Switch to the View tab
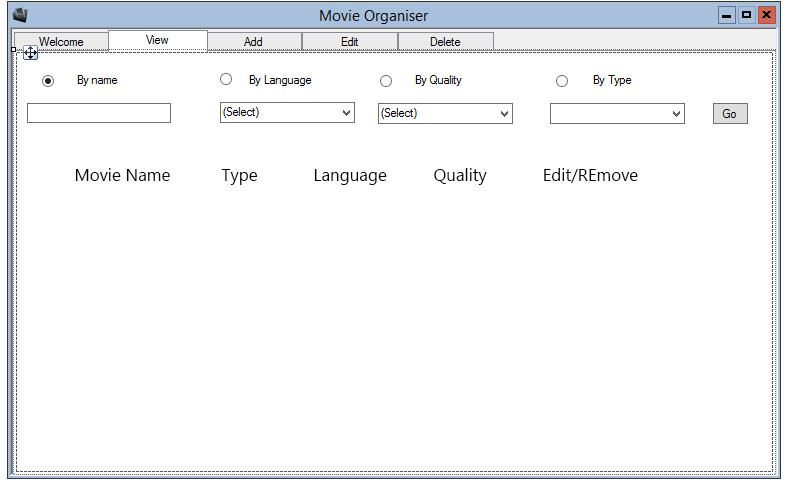This screenshot has width=804, height=494. (x=157, y=40)
